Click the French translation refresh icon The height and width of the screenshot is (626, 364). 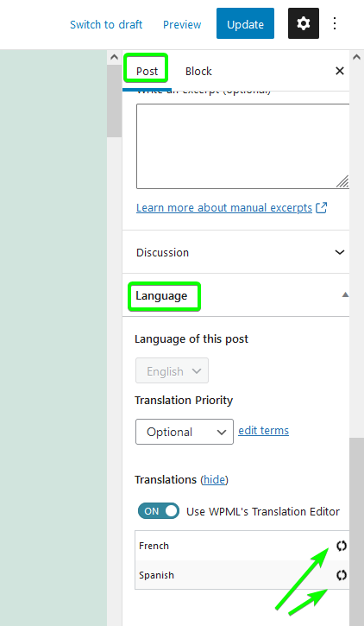point(342,546)
